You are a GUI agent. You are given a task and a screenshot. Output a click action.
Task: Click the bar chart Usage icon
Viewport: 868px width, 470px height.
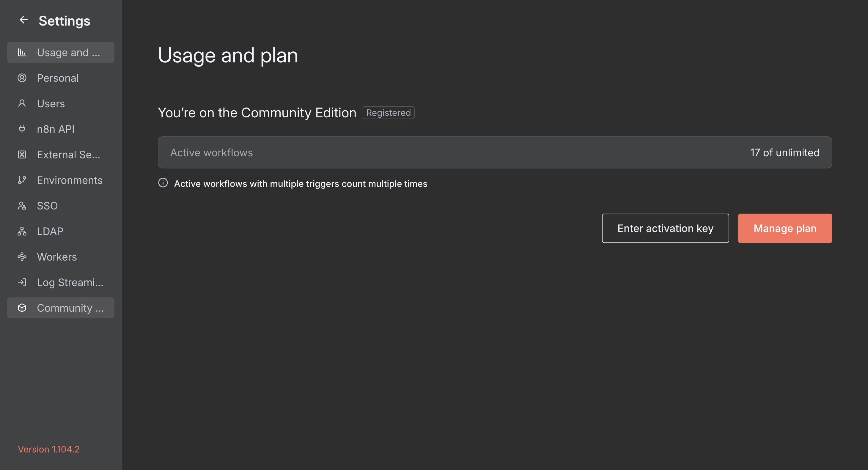click(22, 52)
